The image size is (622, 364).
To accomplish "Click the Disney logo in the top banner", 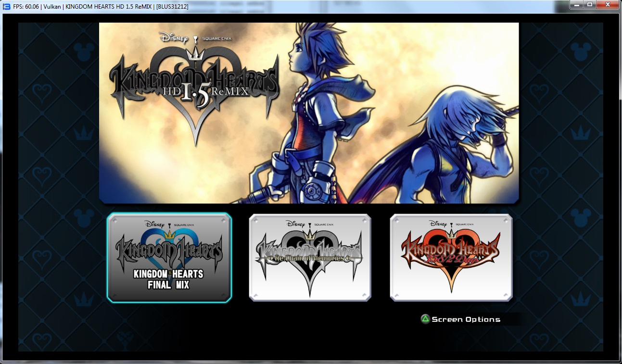I will tap(173, 38).
